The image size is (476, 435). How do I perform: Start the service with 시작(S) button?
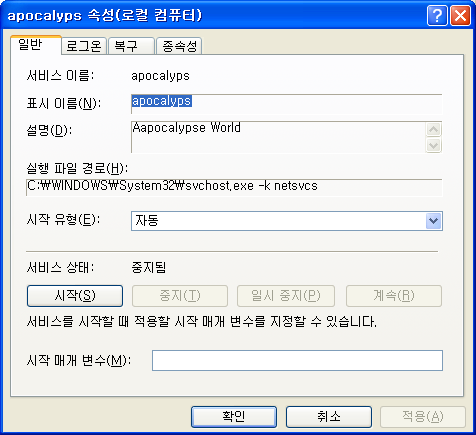[x=75, y=296]
